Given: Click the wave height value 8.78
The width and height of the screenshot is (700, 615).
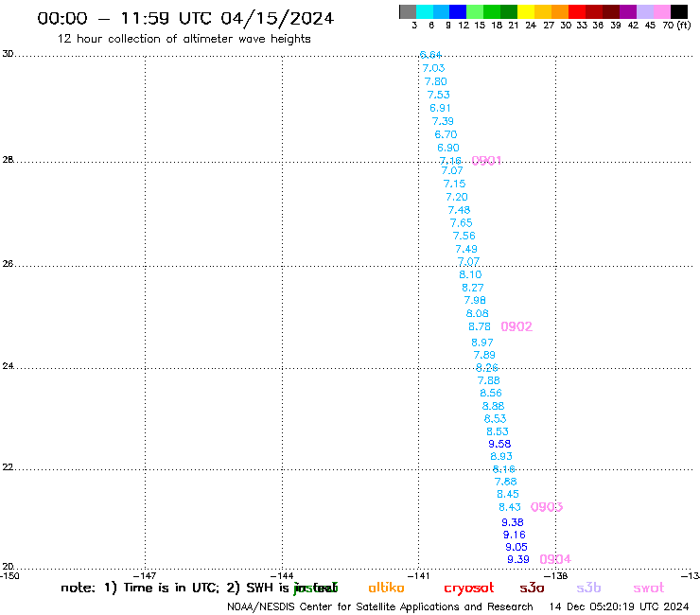Looking at the screenshot, I should 480,327.
